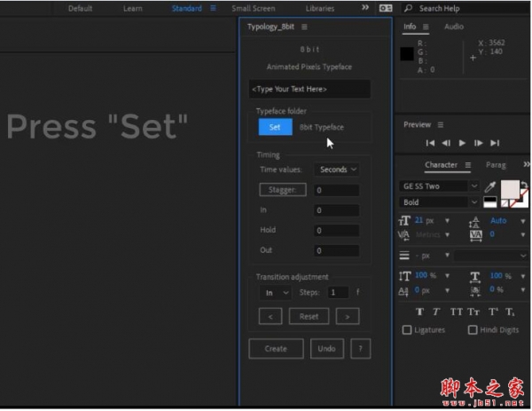This screenshot has width=532, height=411.
Task: Step back one frame in Preview
Action: click(x=446, y=143)
